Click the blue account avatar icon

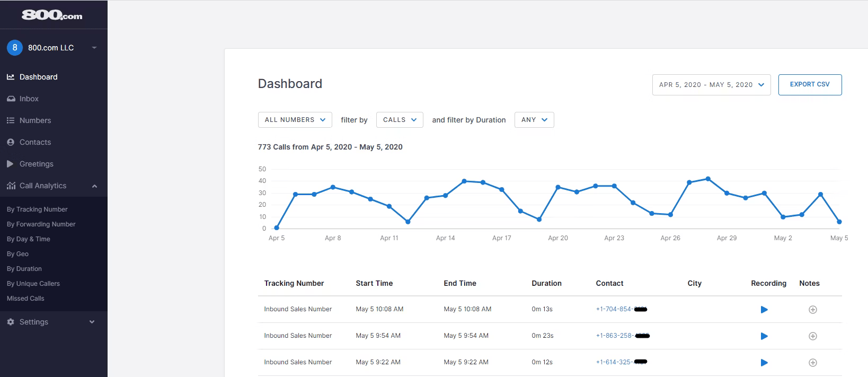point(15,48)
